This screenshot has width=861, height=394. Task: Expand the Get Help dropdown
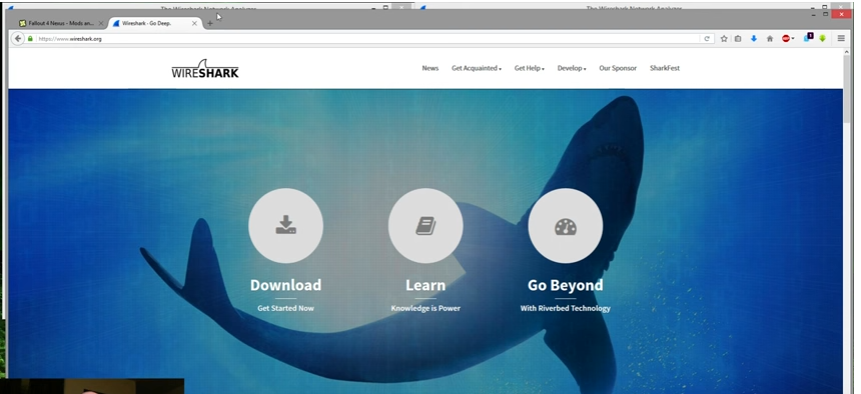click(x=529, y=68)
